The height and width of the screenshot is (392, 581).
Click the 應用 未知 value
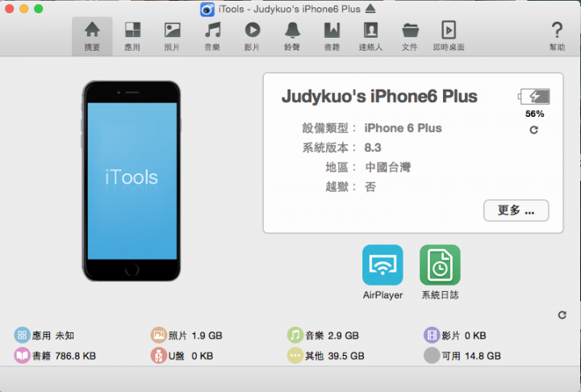65,336
